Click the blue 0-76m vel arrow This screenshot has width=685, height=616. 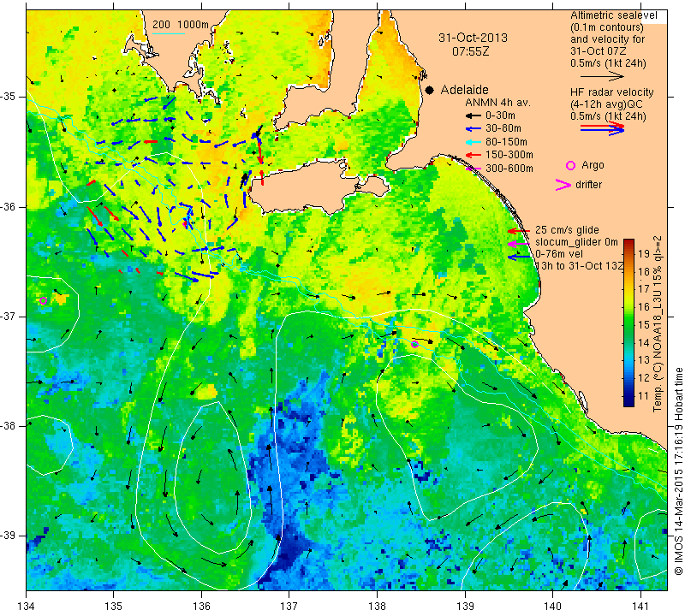tap(519, 257)
